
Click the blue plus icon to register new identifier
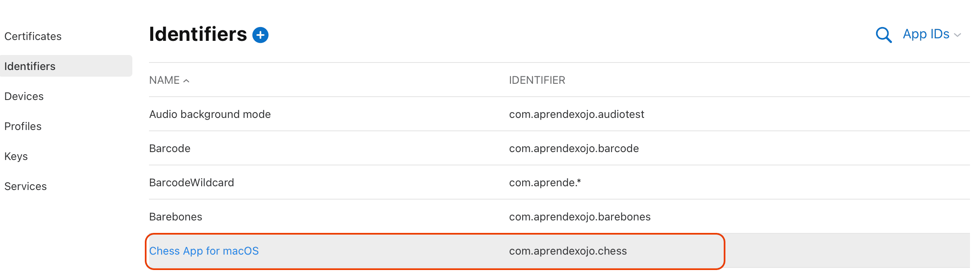260,35
